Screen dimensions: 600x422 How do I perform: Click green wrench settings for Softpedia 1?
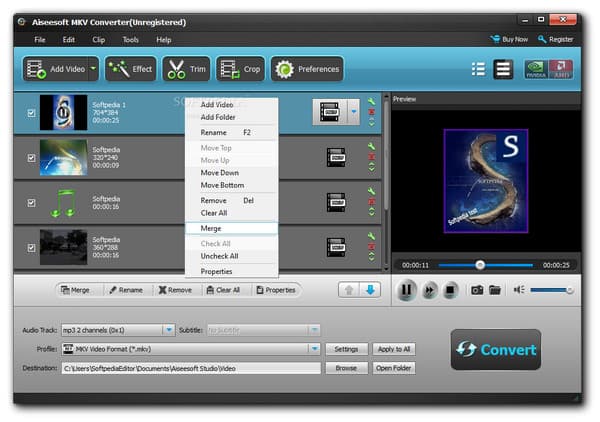pyautogui.click(x=371, y=101)
